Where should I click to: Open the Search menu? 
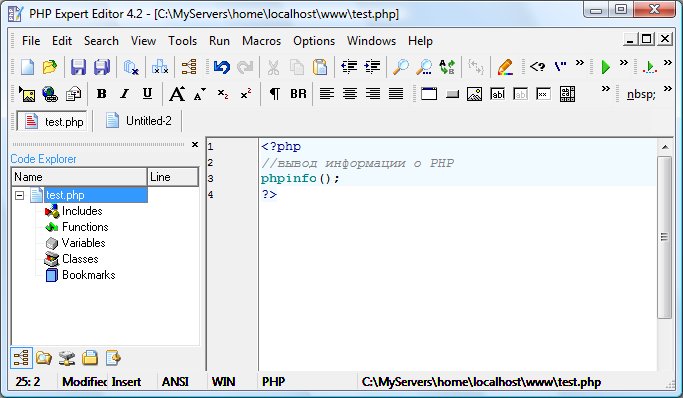pyautogui.click(x=101, y=41)
